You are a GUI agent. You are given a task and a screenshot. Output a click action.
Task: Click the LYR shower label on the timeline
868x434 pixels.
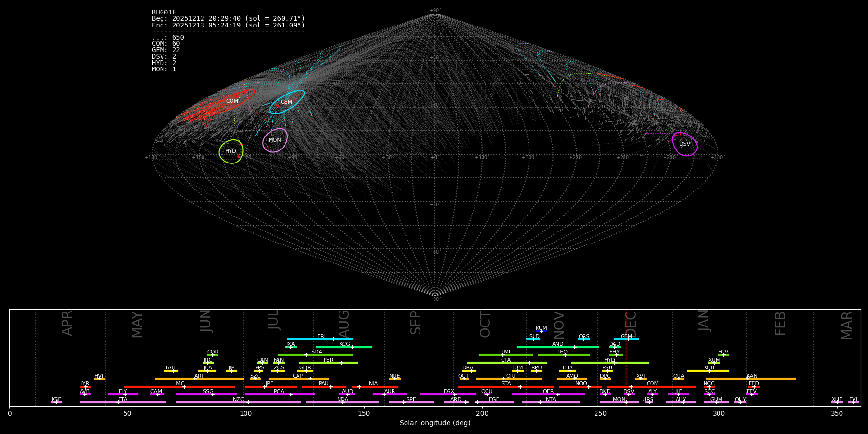85,384
